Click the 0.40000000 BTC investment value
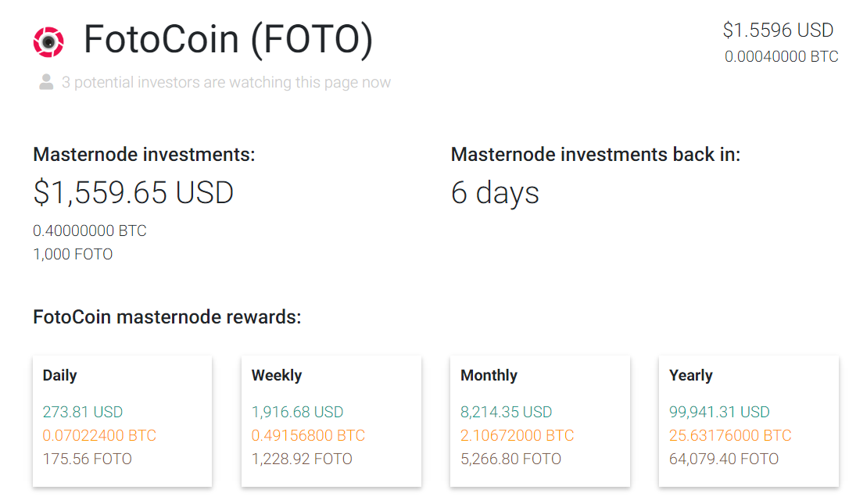The image size is (856, 504). (x=90, y=231)
